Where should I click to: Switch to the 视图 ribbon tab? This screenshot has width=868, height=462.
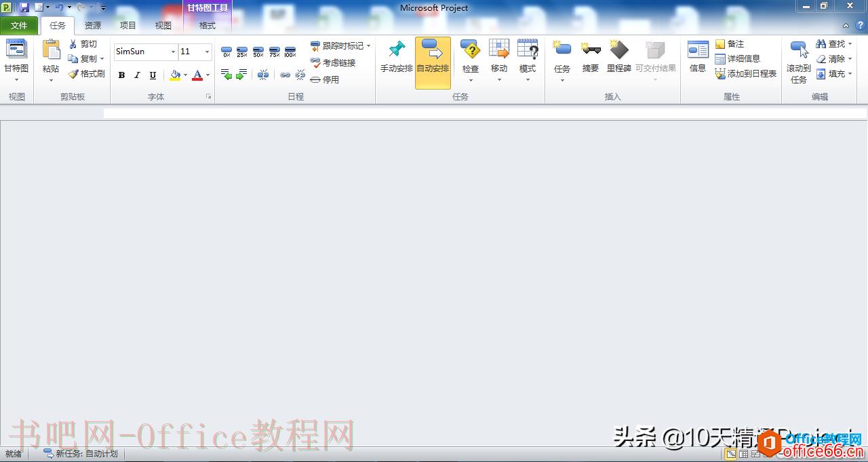coord(163,26)
